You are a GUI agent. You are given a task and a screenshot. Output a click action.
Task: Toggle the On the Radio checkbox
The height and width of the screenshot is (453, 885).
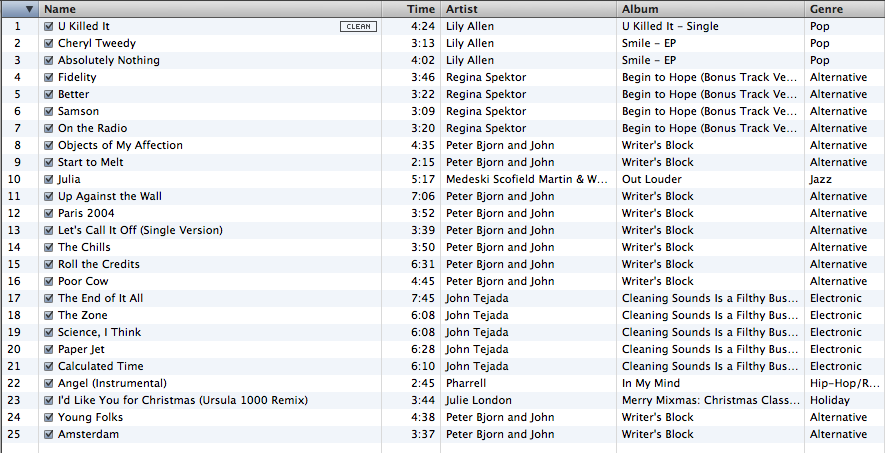(x=49, y=128)
